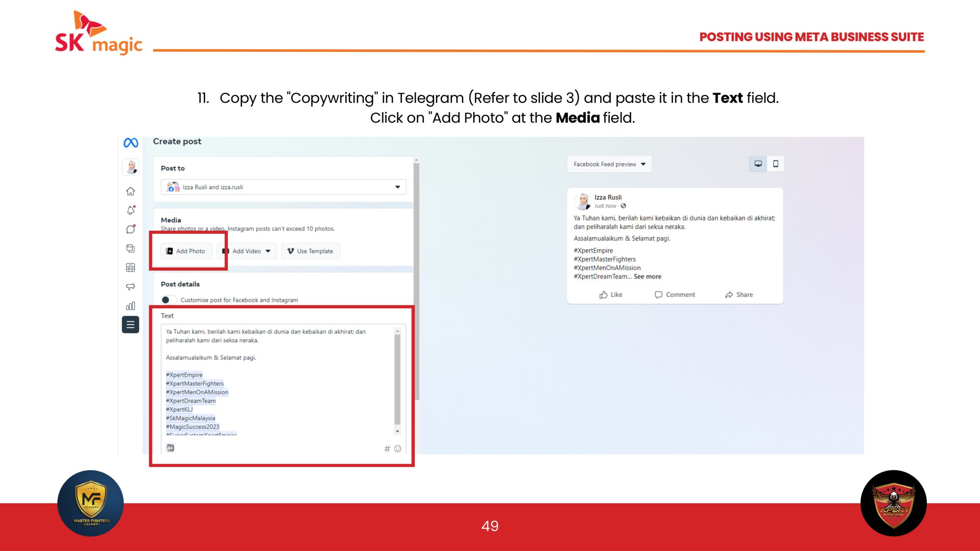
Task: Open the Add Video dropdown
Action: tap(247, 251)
